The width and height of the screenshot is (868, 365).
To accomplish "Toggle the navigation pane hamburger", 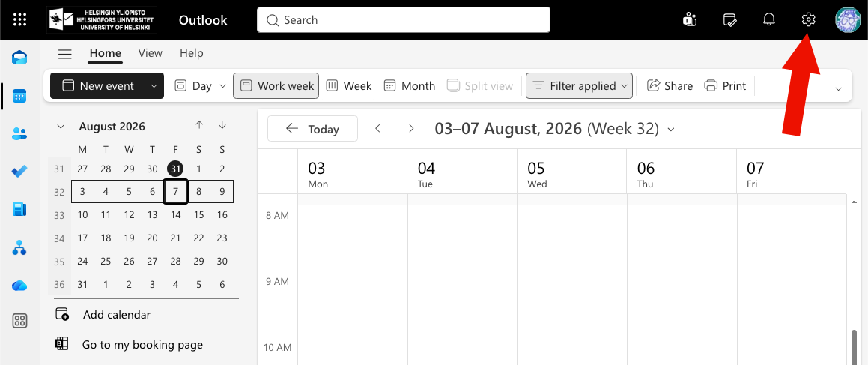I will tap(65, 54).
